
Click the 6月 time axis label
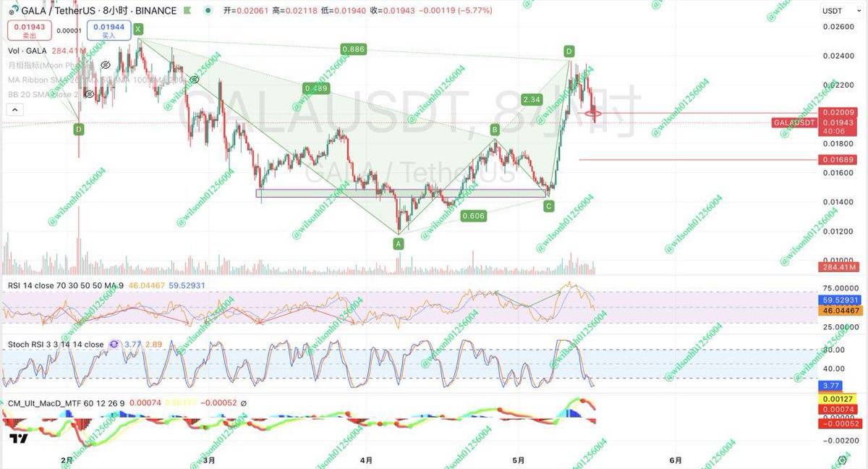coord(675,460)
